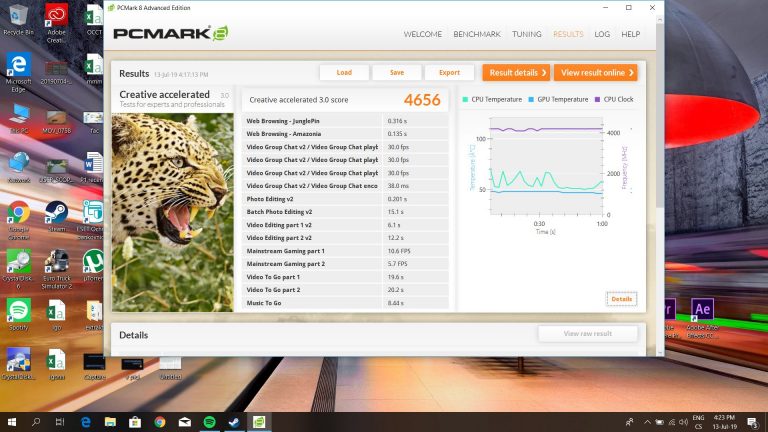Click the Steam taskbar icon
768x432 pixels.
[x=233, y=422]
